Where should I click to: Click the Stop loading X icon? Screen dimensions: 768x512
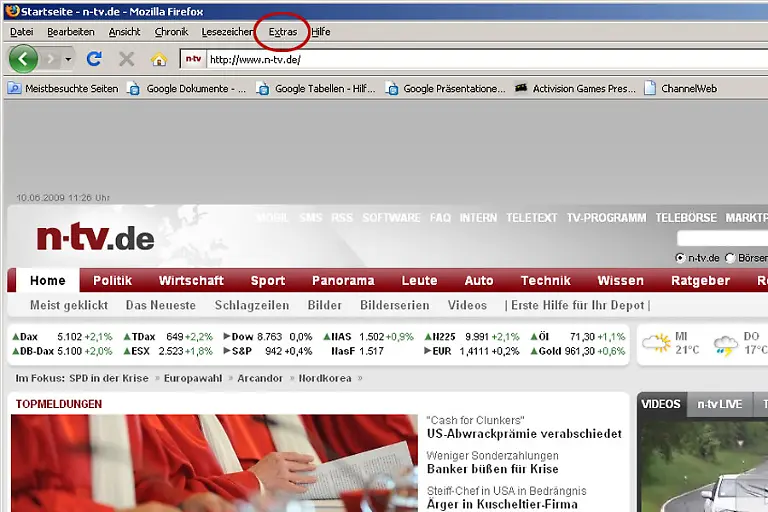click(126, 59)
